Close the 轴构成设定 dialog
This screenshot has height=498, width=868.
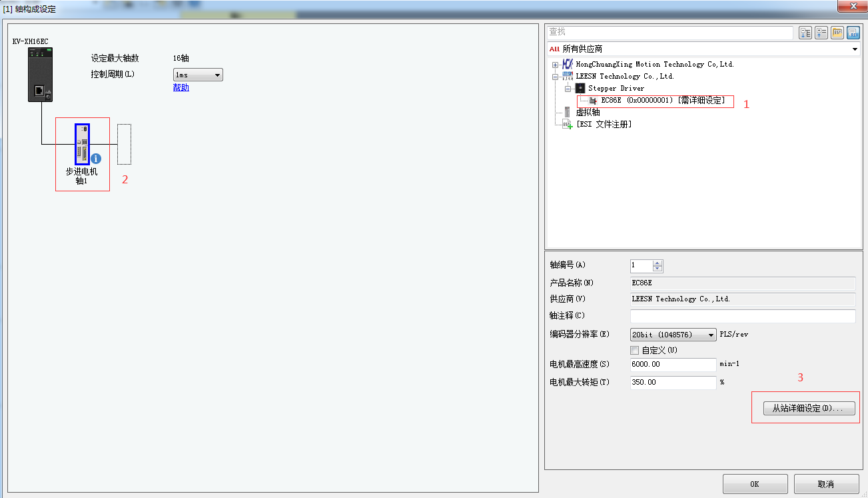coord(853,5)
